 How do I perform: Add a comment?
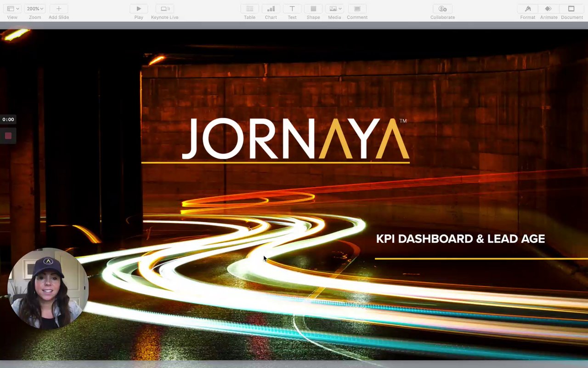(x=357, y=9)
